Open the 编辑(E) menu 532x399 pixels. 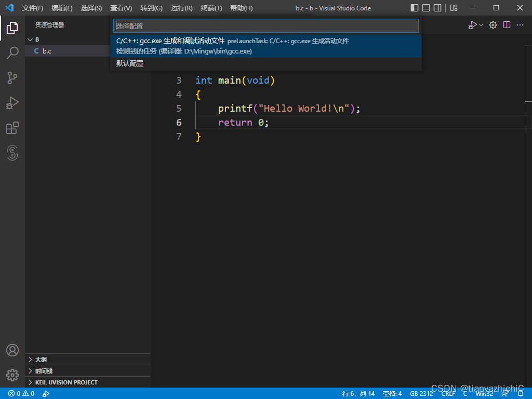coord(62,8)
